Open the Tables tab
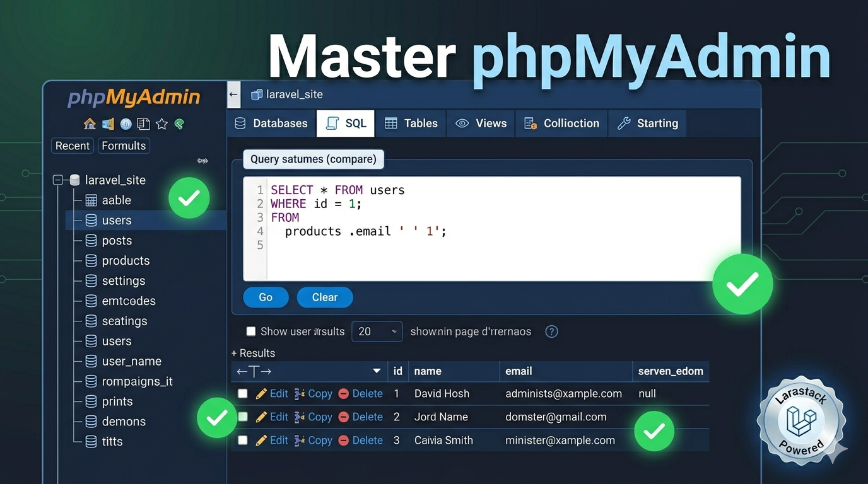The width and height of the screenshot is (868, 484). (411, 124)
